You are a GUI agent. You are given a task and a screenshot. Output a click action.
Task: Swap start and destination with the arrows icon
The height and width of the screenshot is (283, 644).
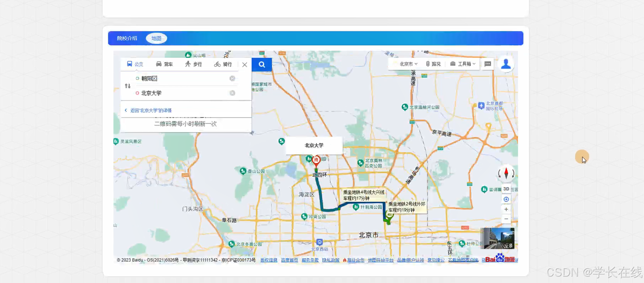[127, 86]
